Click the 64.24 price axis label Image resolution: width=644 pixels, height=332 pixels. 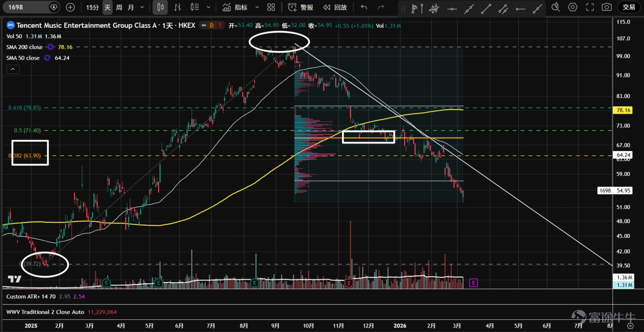pos(623,155)
